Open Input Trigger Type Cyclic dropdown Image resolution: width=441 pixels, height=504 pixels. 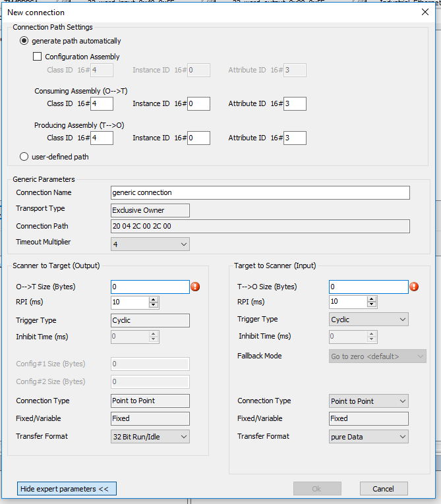click(368, 320)
